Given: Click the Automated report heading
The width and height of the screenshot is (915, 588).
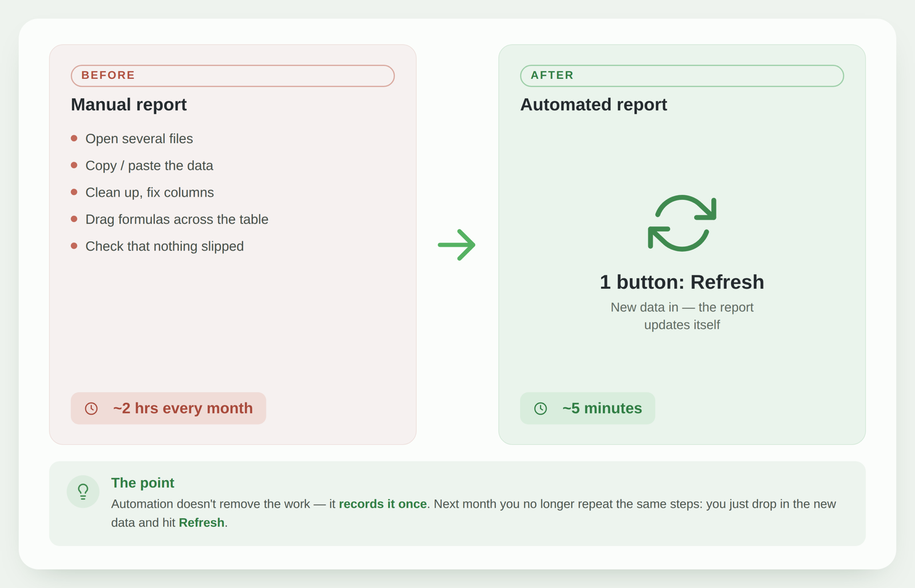Looking at the screenshot, I should coord(593,105).
